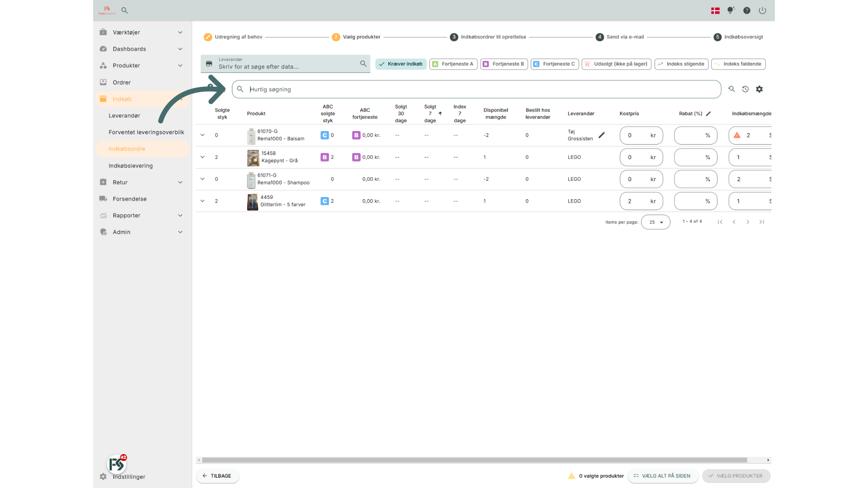Open Items per page dropdown

click(x=656, y=222)
